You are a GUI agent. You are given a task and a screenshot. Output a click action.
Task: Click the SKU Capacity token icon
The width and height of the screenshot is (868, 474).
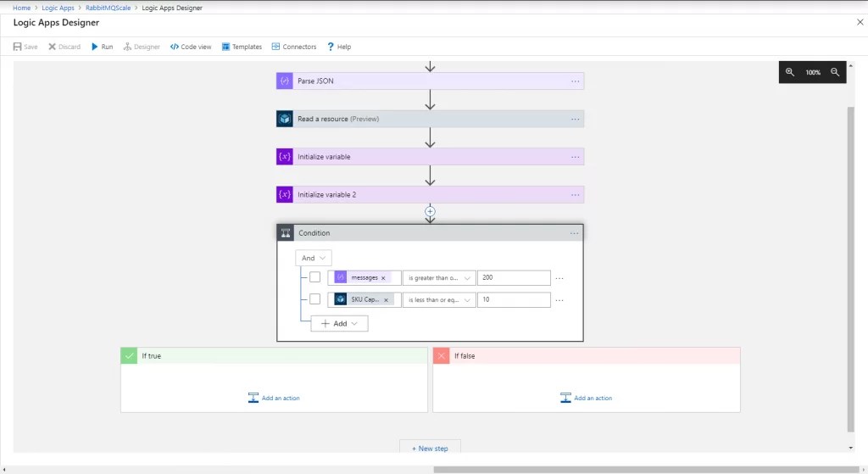(x=341, y=299)
